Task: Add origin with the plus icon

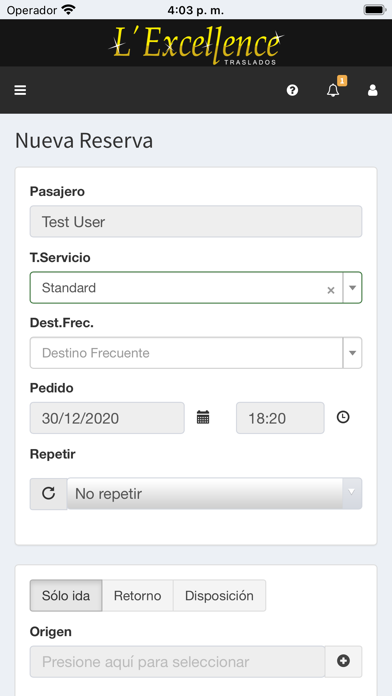Action: point(343,661)
